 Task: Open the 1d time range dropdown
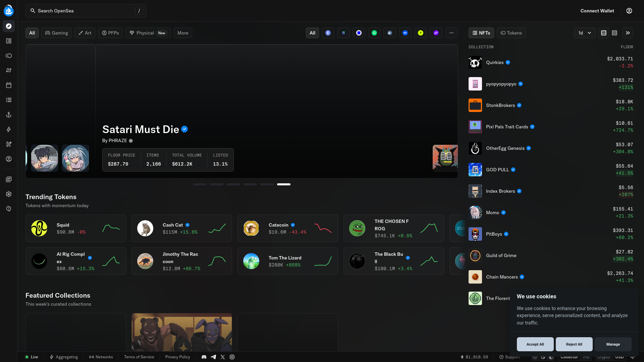tap(585, 33)
